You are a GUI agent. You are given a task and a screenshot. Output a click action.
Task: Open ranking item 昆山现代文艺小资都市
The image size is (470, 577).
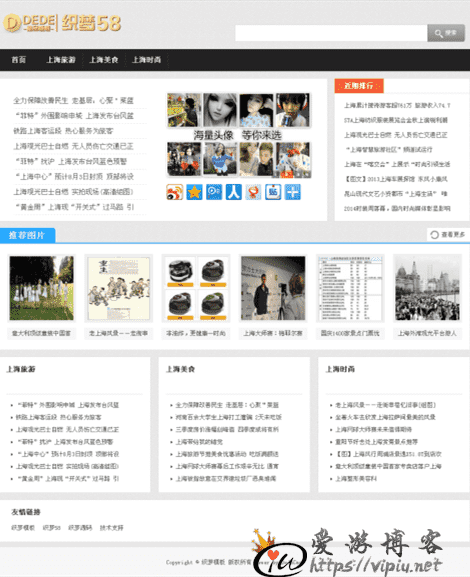[x=396, y=194]
